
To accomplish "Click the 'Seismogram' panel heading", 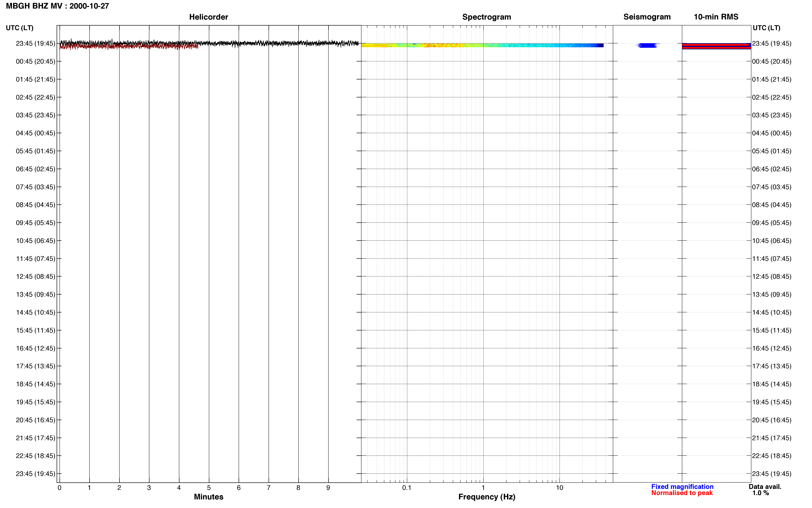I will pos(647,17).
